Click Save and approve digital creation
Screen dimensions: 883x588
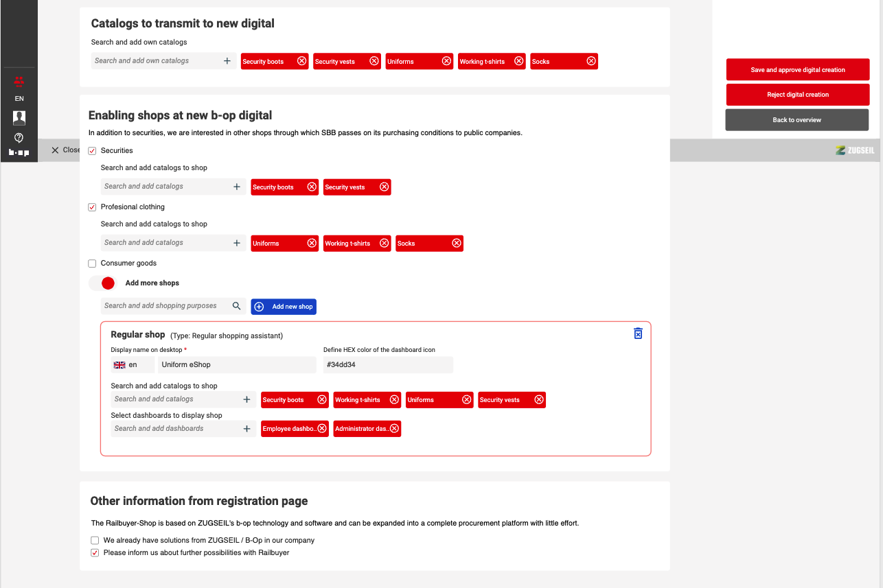[797, 70]
